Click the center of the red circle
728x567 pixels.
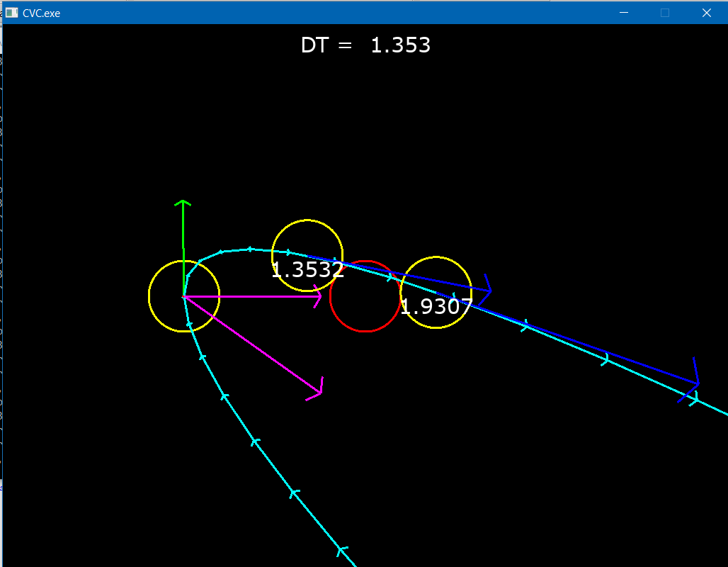(365, 296)
